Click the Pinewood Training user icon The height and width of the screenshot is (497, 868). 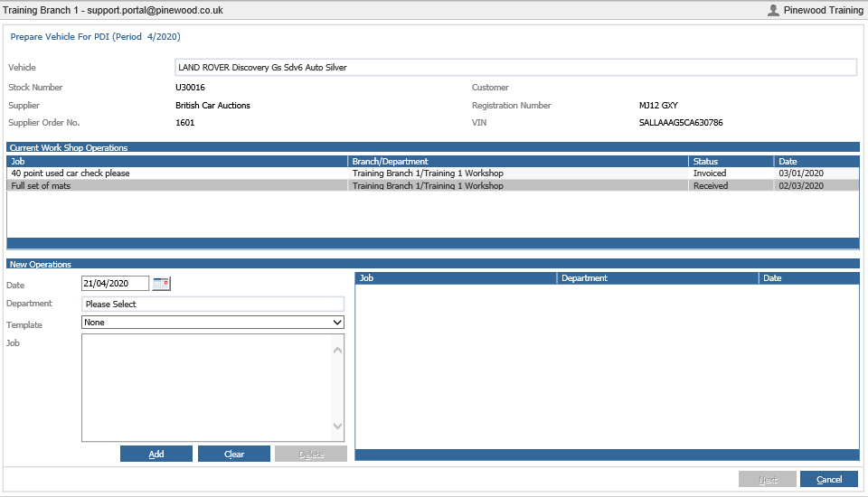773,10
